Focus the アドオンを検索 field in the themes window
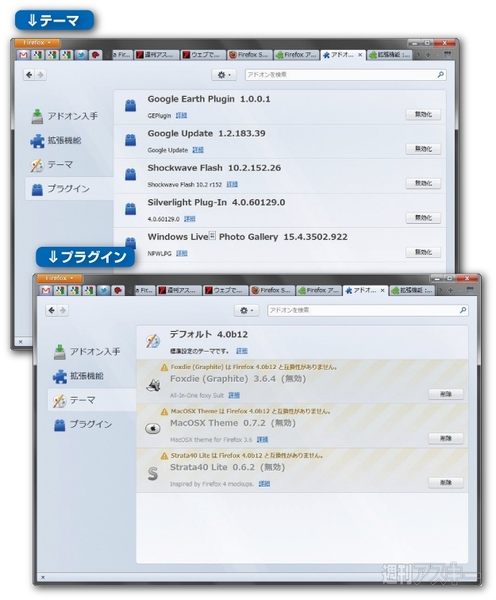This screenshot has height=600, width=496. point(368,310)
